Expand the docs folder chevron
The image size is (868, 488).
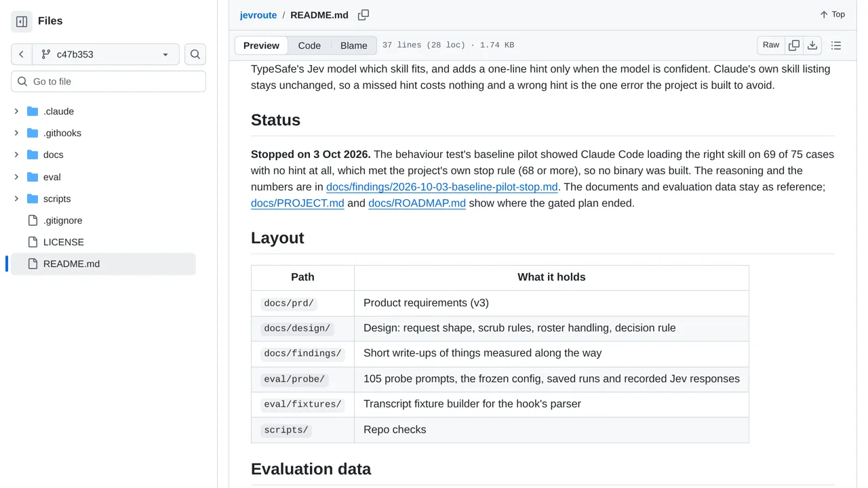pos(16,155)
